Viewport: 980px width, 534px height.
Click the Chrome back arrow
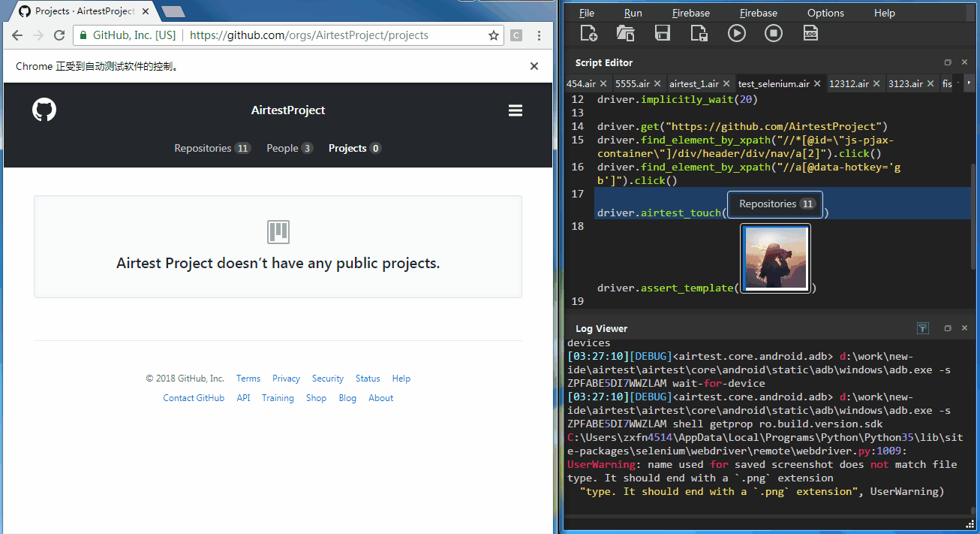tap(17, 35)
